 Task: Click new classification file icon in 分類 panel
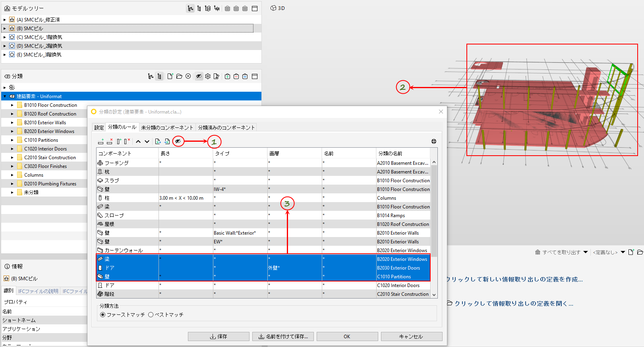[170, 76]
